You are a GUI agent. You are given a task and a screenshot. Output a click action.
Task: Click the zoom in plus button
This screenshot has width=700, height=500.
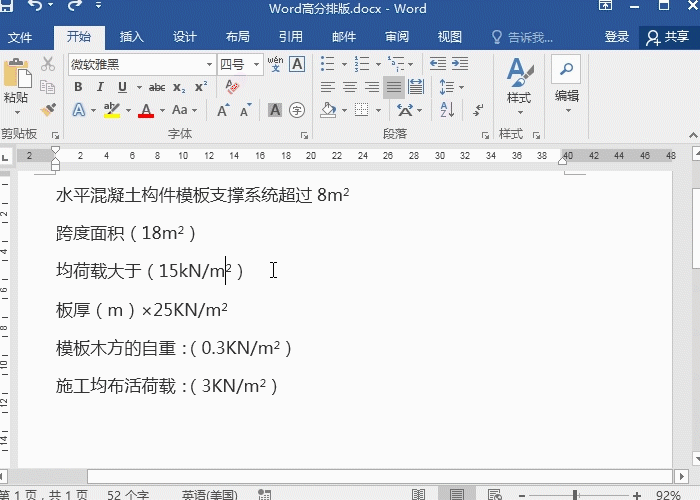[x=637, y=495]
